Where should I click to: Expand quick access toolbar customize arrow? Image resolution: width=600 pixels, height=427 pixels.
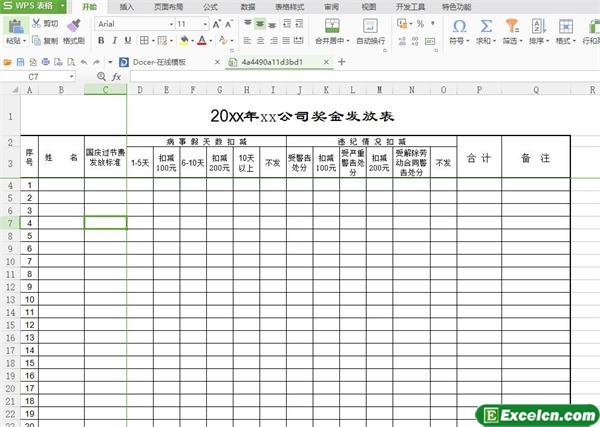110,62
